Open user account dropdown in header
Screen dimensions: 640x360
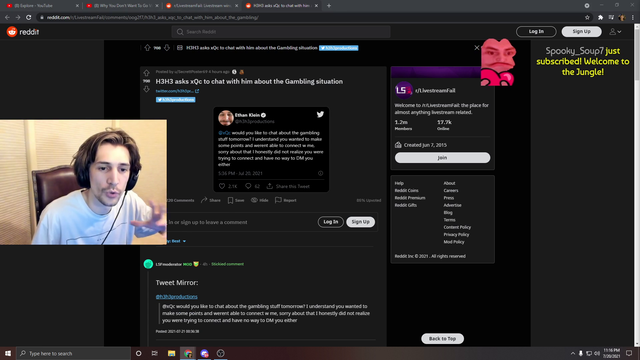point(616,32)
